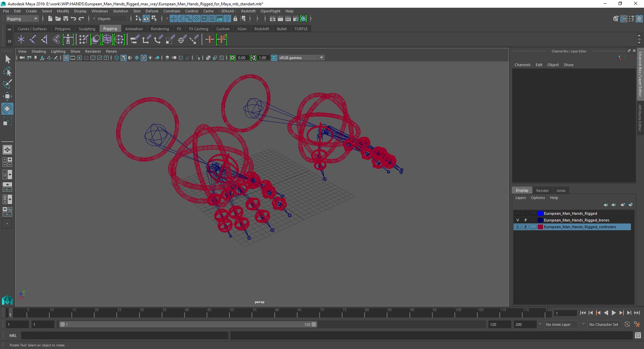The image size is (644, 349).
Task: Save the scene with the disk icon
Action: pyautogui.click(x=66, y=19)
